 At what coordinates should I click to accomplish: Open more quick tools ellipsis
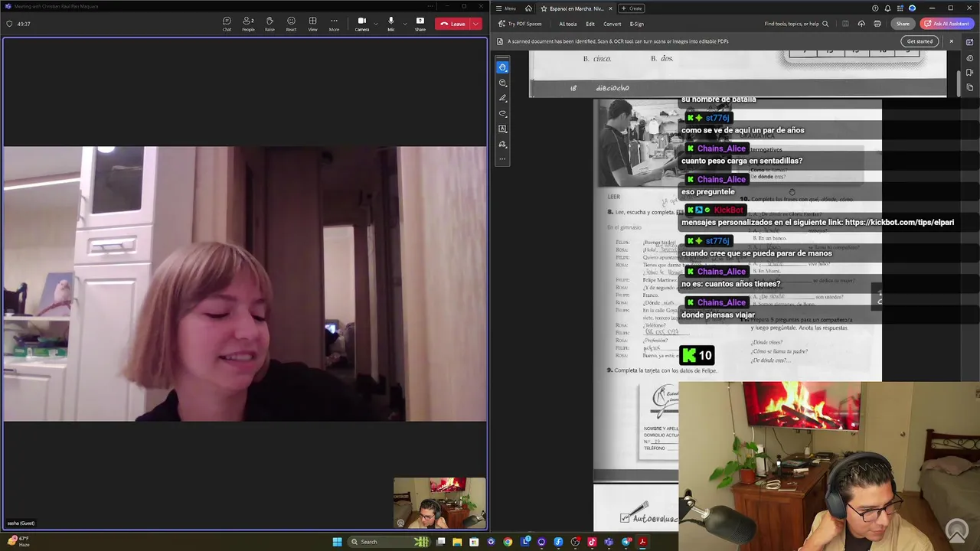coord(502,159)
